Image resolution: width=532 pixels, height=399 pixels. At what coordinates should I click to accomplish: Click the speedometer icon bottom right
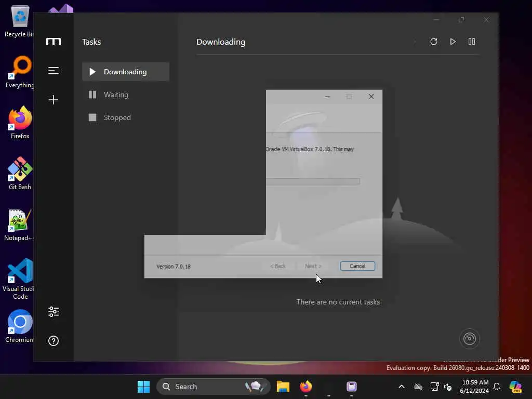click(x=469, y=338)
